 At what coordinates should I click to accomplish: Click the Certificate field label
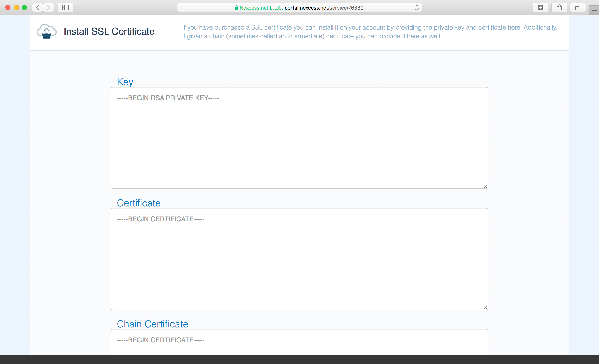[x=139, y=203]
